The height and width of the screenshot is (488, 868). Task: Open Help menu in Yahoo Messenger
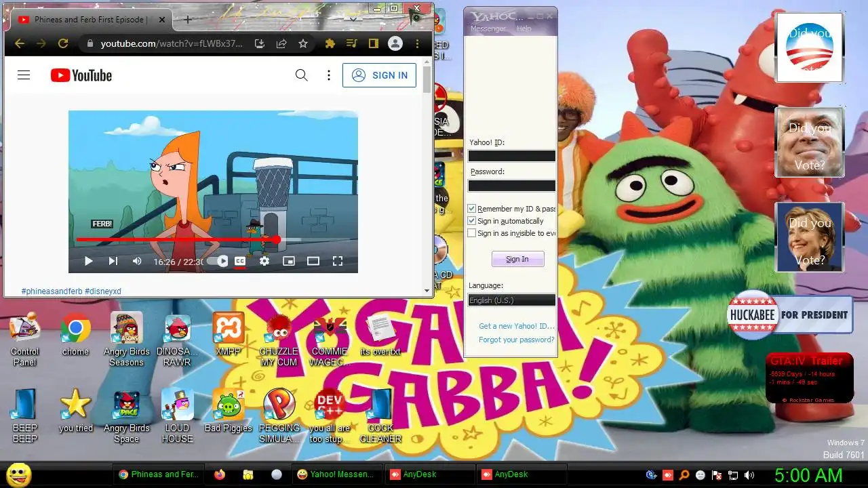(524, 28)
